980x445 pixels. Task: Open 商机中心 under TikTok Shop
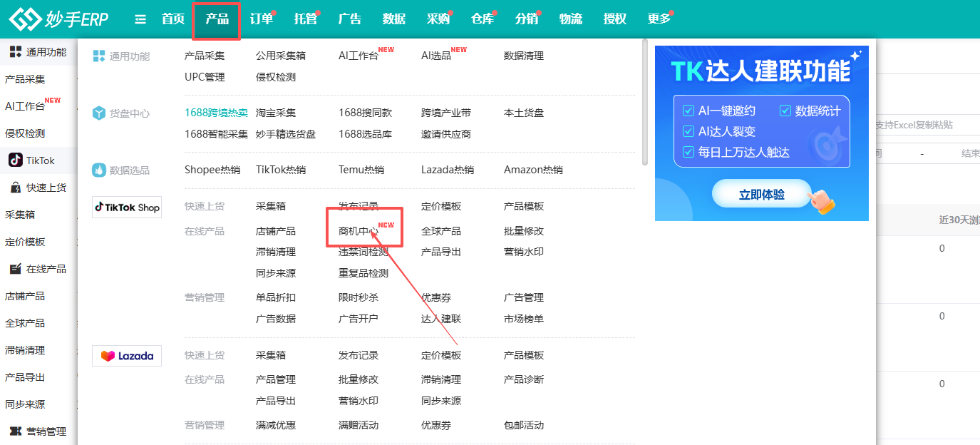click(x=359, y=231)
